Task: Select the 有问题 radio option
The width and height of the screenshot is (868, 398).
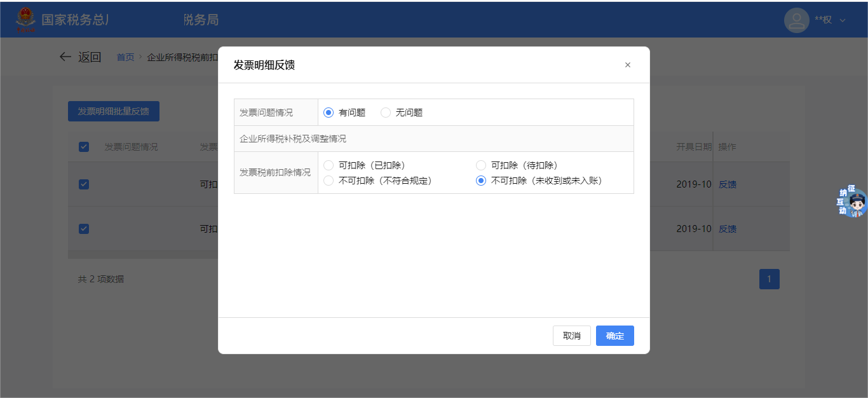Action: (329, 113)
